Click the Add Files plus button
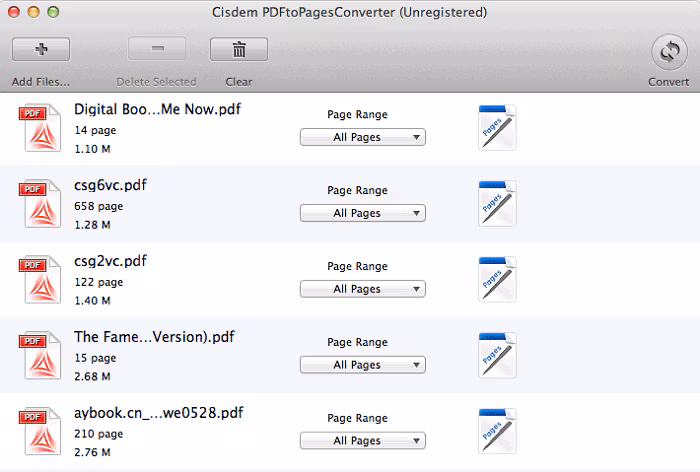Screen dimensions: 700x472 point(41,49)
